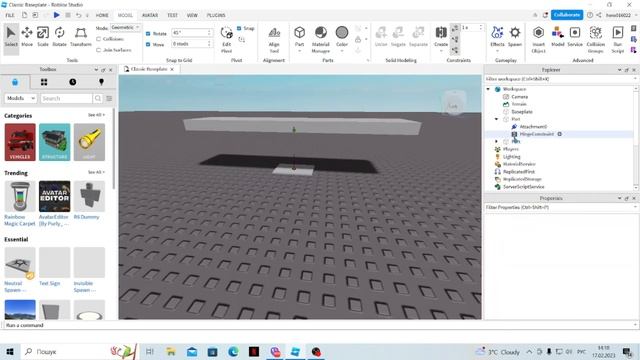Toggle the Rotate snap checkbox

coord(148,33)
